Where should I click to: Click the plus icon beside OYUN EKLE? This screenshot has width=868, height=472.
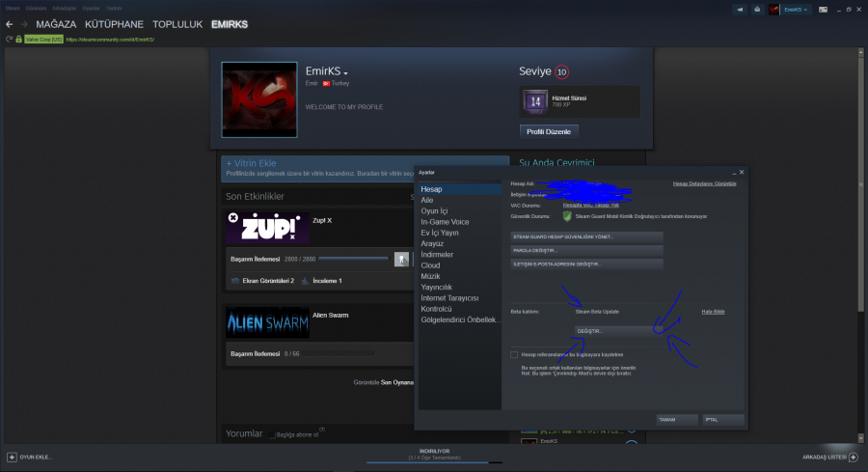tap(12, 458)
